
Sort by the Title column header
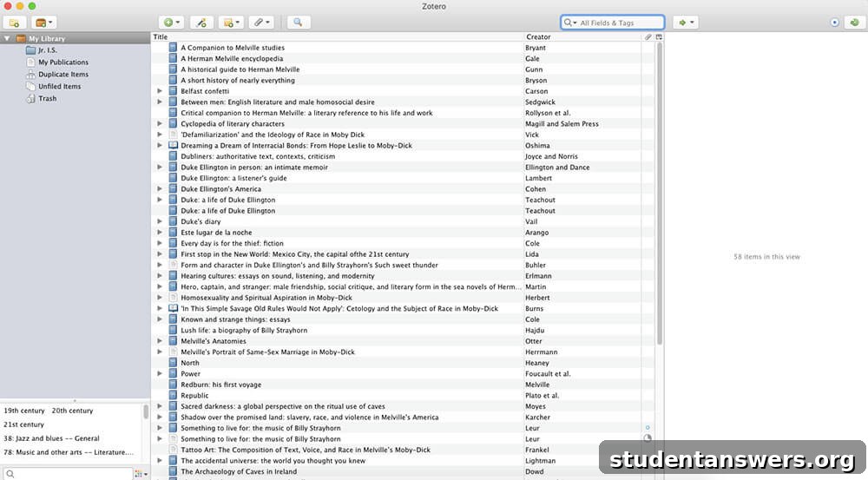pyautogui.click(x=337, y=37)
